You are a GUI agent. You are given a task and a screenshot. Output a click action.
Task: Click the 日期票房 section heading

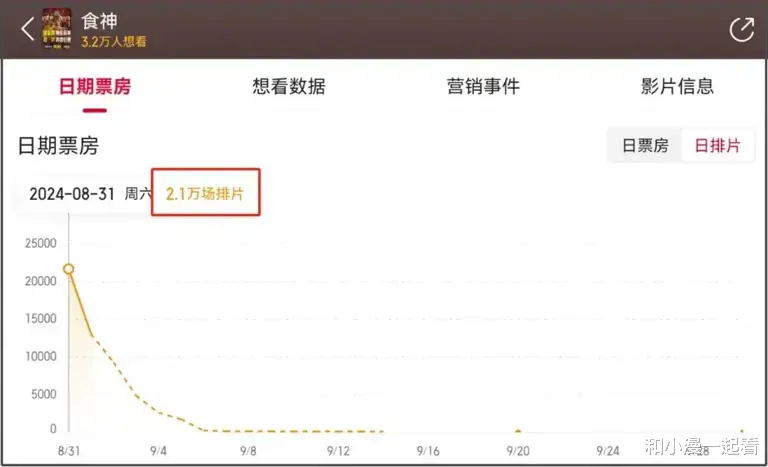point(58,146)
